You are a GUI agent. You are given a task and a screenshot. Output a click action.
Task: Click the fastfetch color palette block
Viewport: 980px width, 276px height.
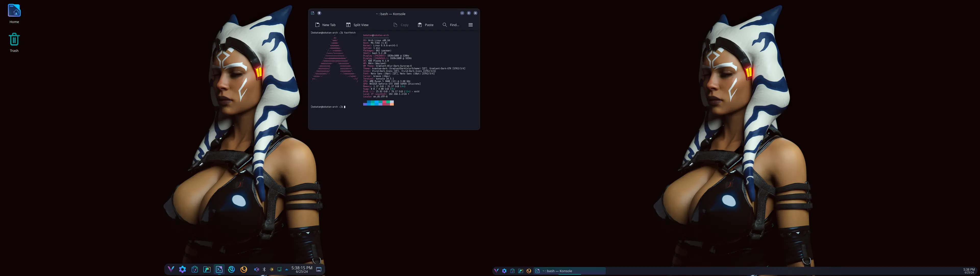coord(378,103)
